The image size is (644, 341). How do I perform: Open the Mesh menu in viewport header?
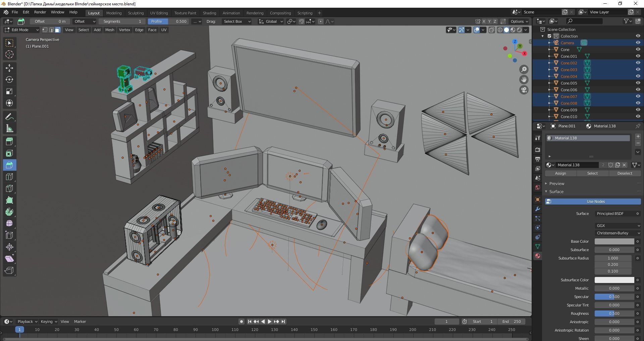tap(110, 30)
